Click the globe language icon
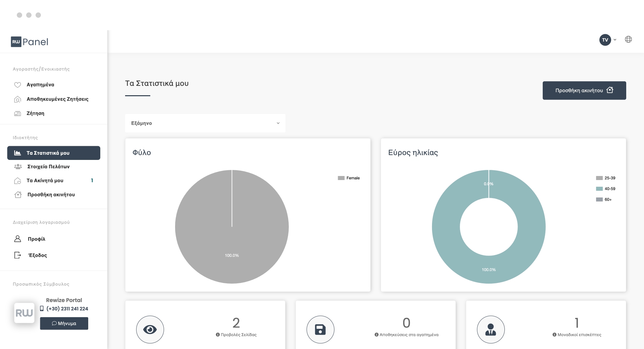Screen dimensions: 644x349 (x=628, y=39)
